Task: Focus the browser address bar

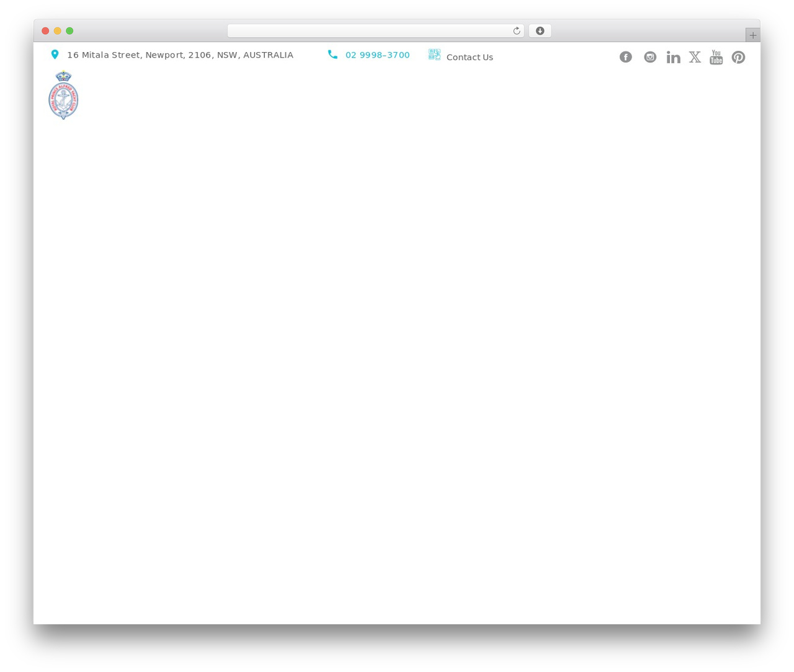Action: point(375,31)
